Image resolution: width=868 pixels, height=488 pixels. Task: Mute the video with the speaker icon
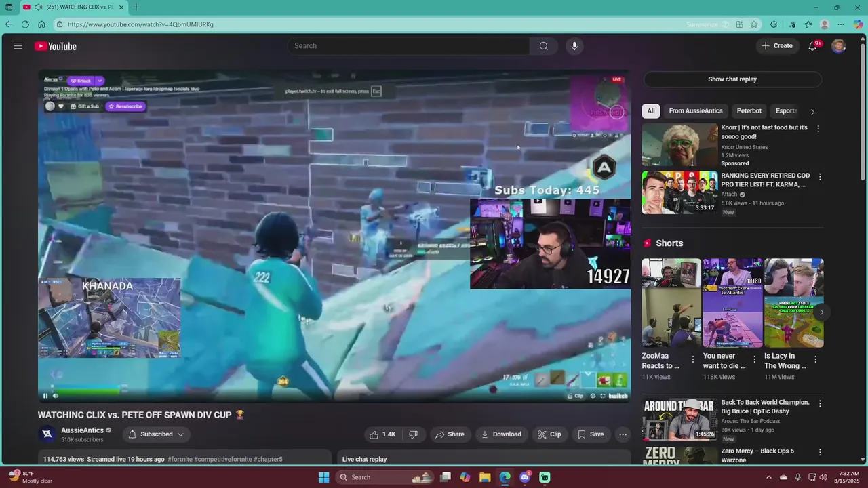(x=56, y=396)
